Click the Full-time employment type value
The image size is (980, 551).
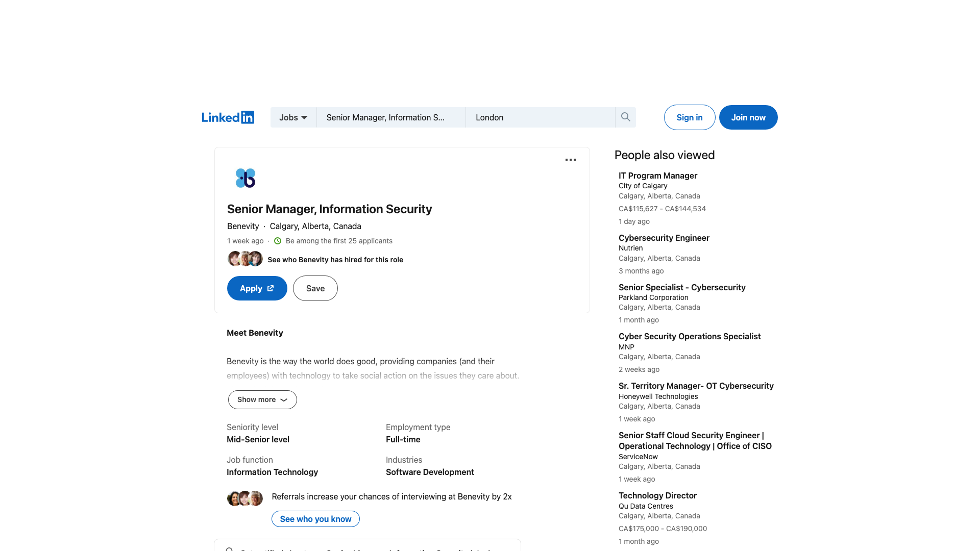(403, 439)
